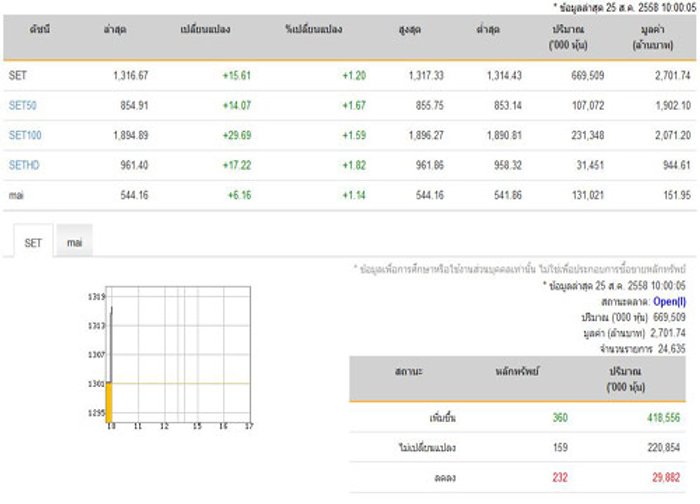Click SET100 value 2,071.20
The height and width of the screenshot is (504, 700).
click(x=673, y=135)
